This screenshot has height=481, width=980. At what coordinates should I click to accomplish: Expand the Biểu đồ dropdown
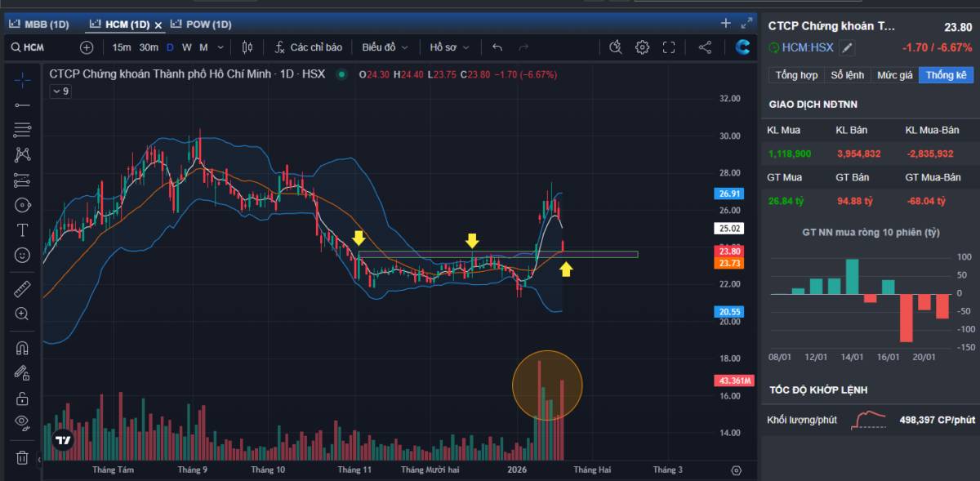(x=384, y=47)
